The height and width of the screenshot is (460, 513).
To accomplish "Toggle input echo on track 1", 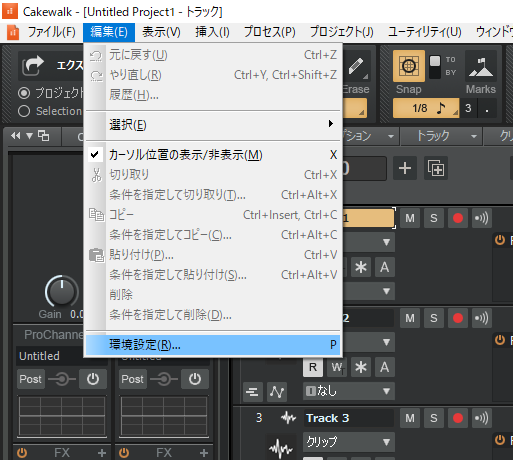I will (x=482, y=218).
